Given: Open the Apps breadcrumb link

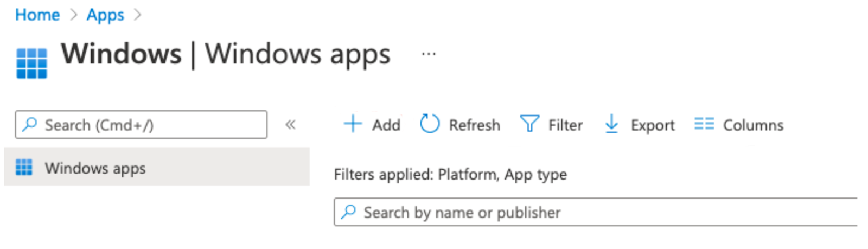Looking at the screenshot, I should (105, 15).
